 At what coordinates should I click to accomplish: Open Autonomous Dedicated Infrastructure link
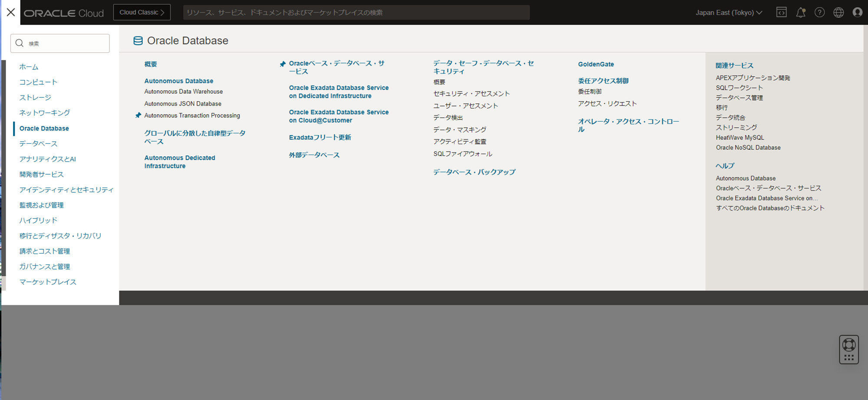[x=180, y=162]
